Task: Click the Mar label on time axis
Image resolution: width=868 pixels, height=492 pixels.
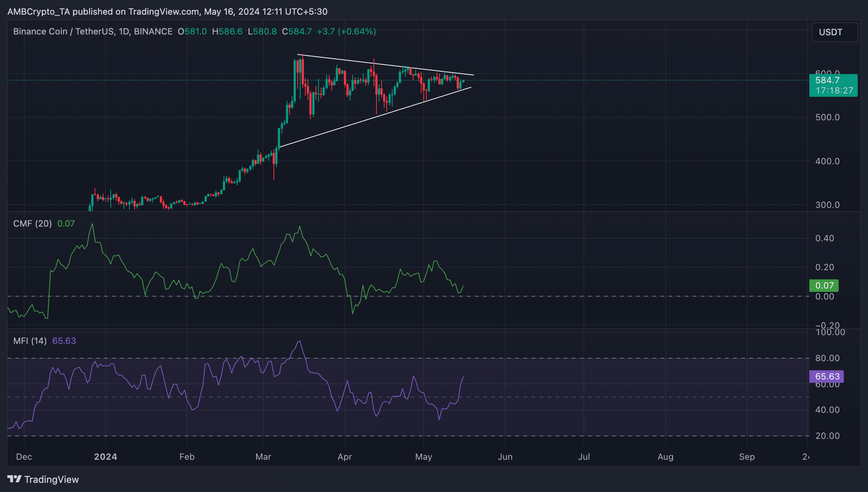Action: click(x=263, y=457)
